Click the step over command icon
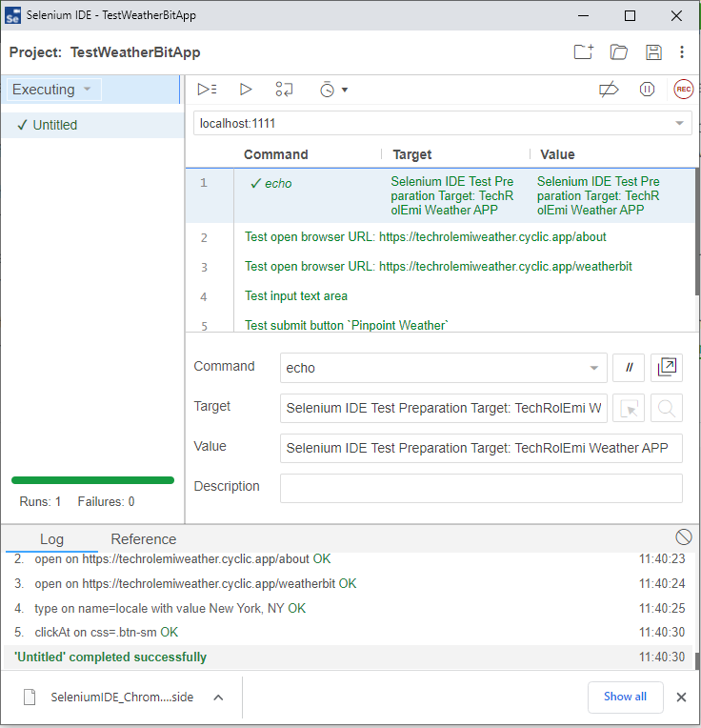 point(284,90)
